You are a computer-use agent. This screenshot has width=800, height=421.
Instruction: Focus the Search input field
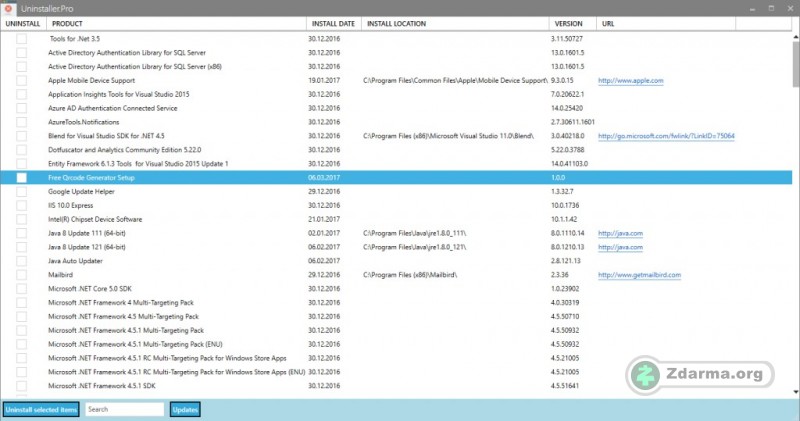tap(124, 409)
